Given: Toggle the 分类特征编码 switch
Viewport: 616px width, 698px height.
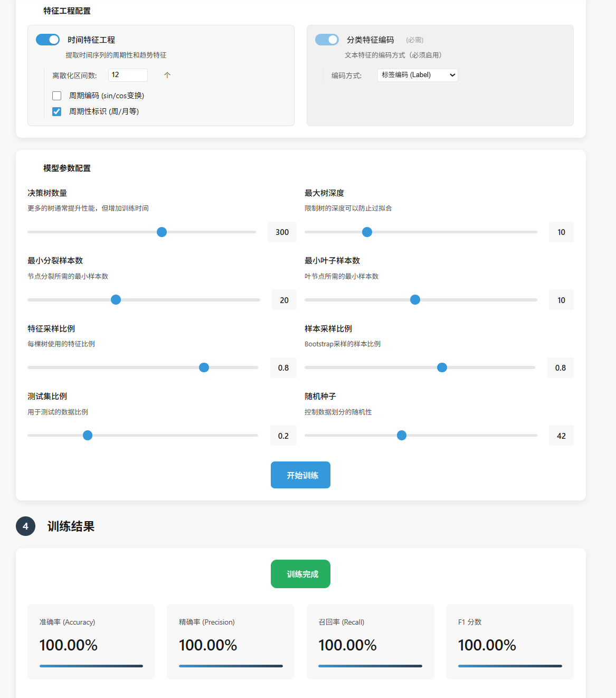Looking at the screenshot, I should (327, 40).
